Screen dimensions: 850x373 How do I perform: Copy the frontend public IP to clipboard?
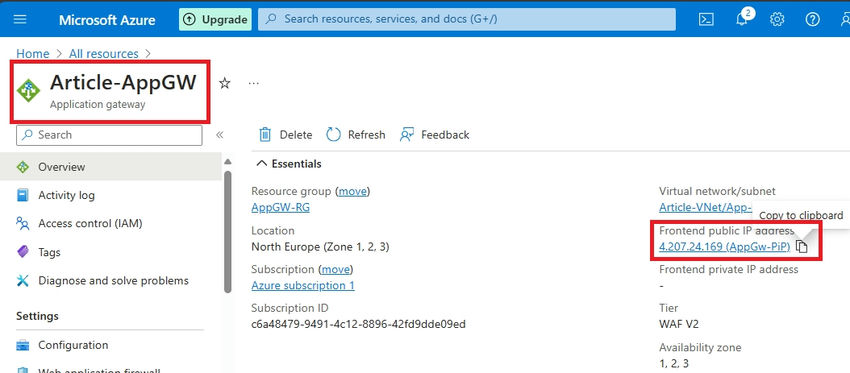tap(802, 247)
